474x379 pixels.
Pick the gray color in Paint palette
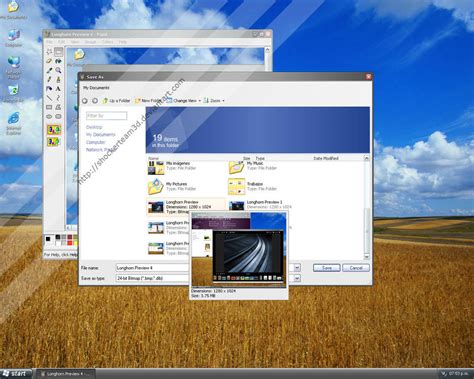point(64,237)
